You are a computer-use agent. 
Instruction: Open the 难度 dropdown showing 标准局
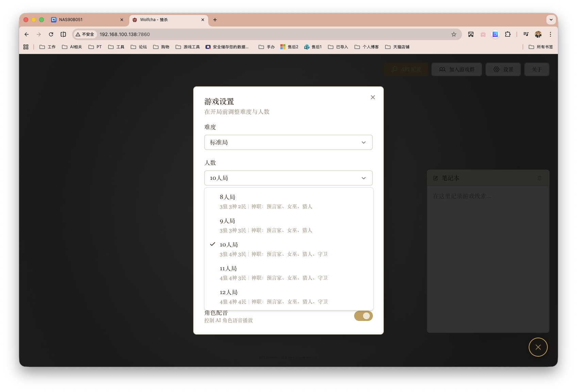tap(288, 142)
